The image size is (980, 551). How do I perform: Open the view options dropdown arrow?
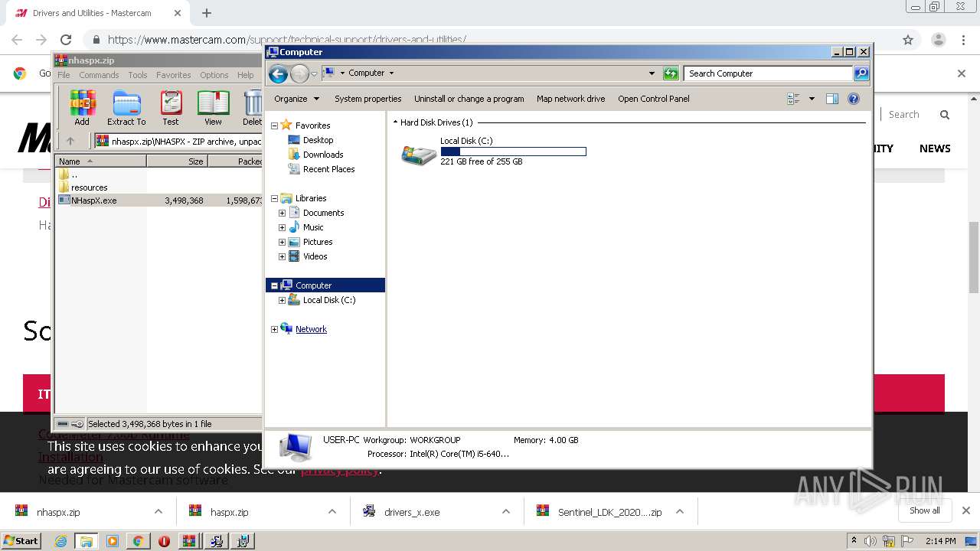coord(812,99)
